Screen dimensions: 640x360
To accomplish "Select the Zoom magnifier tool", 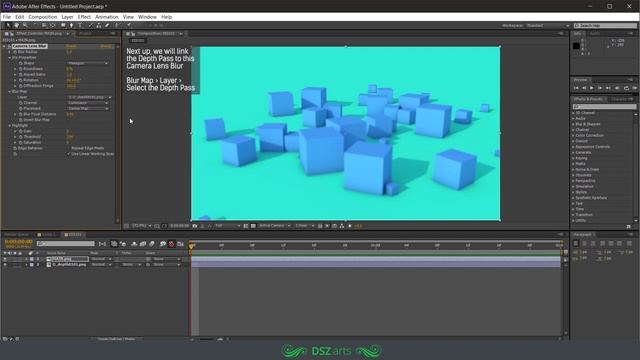I will point(24,25).
